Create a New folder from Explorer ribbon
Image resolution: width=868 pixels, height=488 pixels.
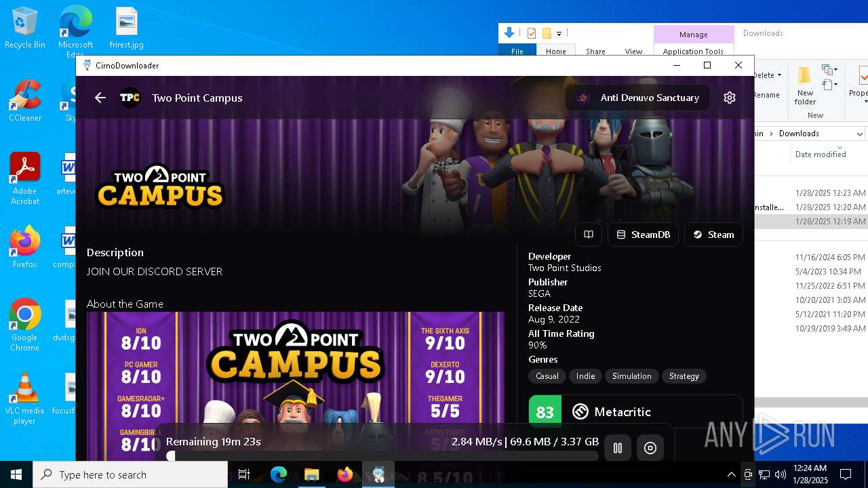805,85
